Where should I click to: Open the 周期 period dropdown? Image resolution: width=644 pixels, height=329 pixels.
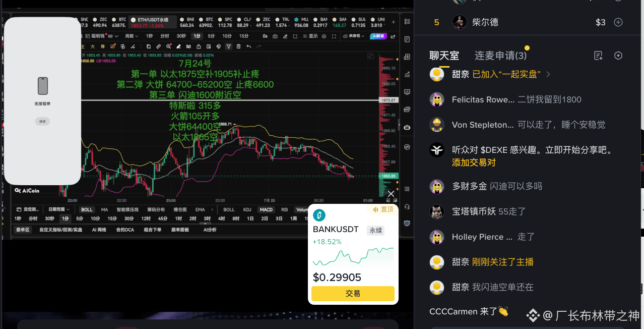pyautogui.click(x=132, y=36)
